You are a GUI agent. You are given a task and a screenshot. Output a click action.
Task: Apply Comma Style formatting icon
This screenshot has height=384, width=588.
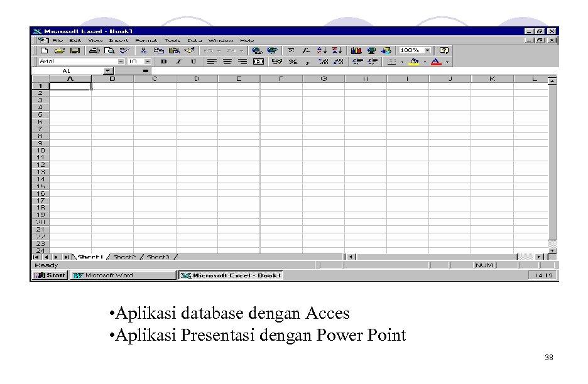tap(307, 62)
